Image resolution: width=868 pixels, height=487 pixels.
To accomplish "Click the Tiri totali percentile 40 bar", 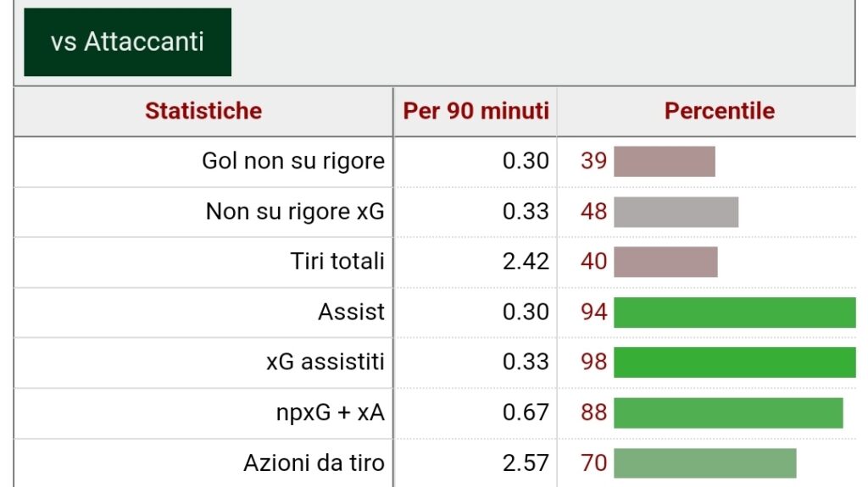I will (665, 262).
